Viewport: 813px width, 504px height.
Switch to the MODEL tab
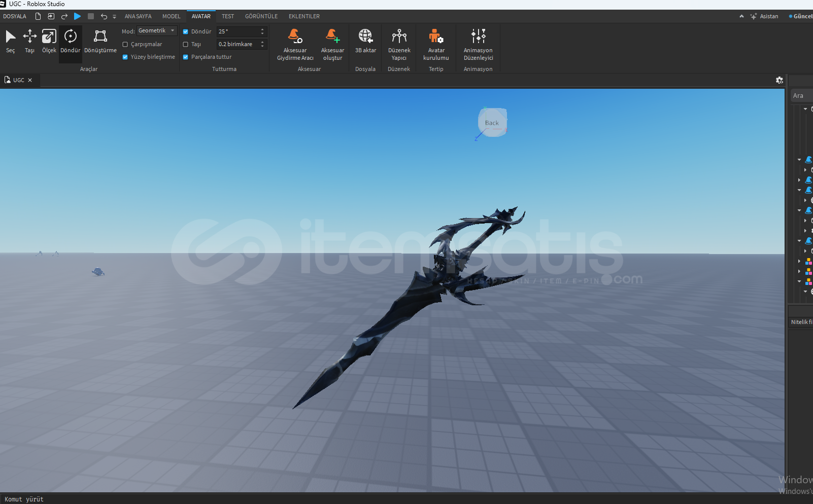(x=172, y=16)
